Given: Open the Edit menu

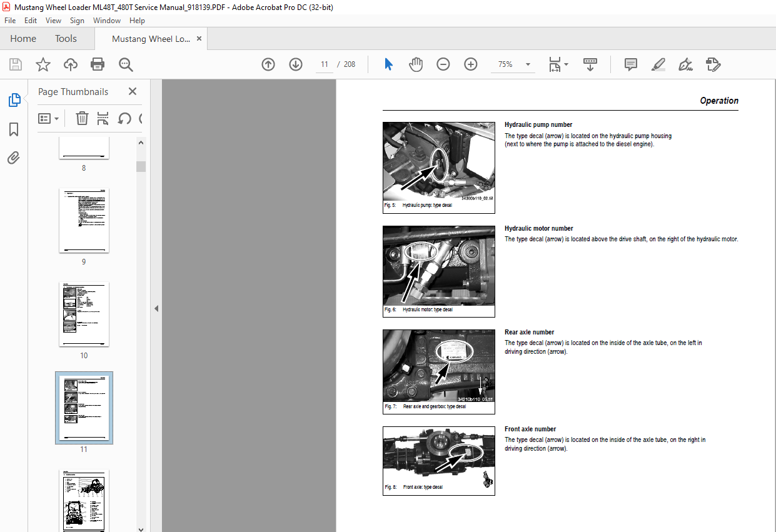Looking at the screenshot, I should tap(31, 21).
